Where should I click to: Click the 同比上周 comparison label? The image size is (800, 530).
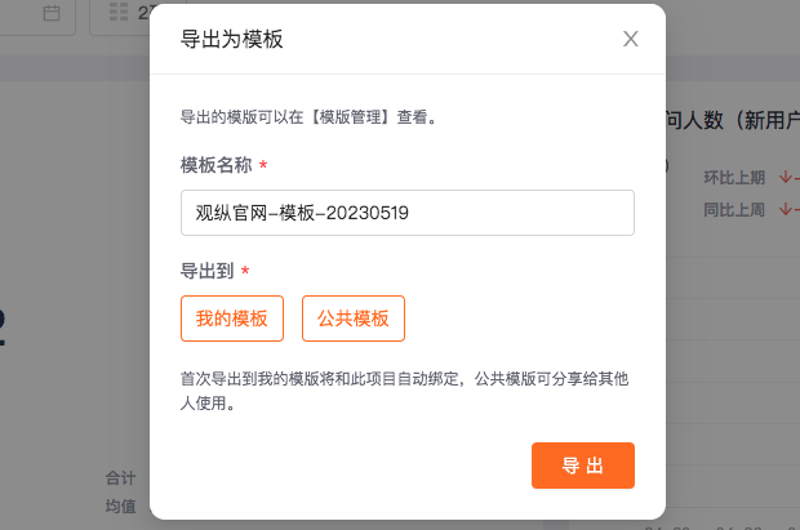click(734, 210)
